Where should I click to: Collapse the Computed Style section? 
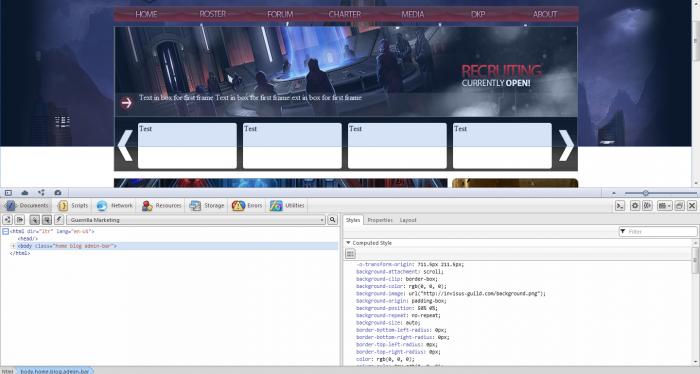click(348, 243)
